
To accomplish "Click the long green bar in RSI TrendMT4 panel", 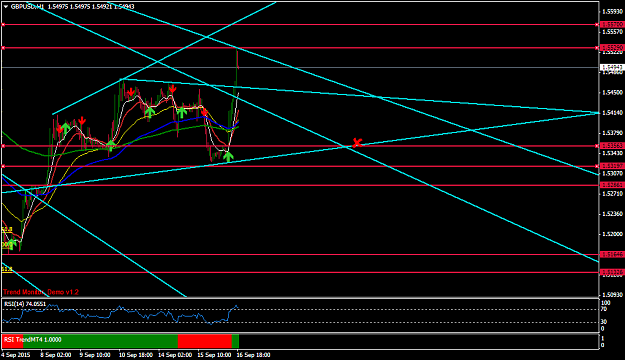I will (x=100, y=341).
